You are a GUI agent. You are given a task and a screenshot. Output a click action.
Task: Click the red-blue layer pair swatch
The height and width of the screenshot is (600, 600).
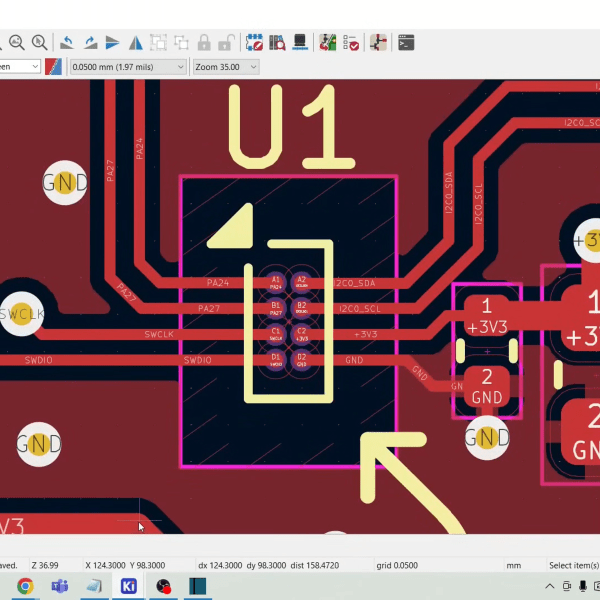(54, 67)
